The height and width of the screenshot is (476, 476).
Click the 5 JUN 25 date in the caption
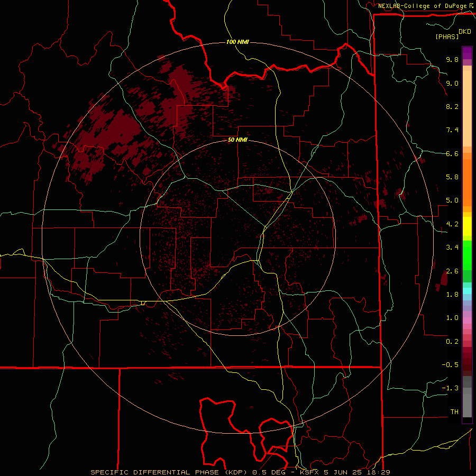343,472
